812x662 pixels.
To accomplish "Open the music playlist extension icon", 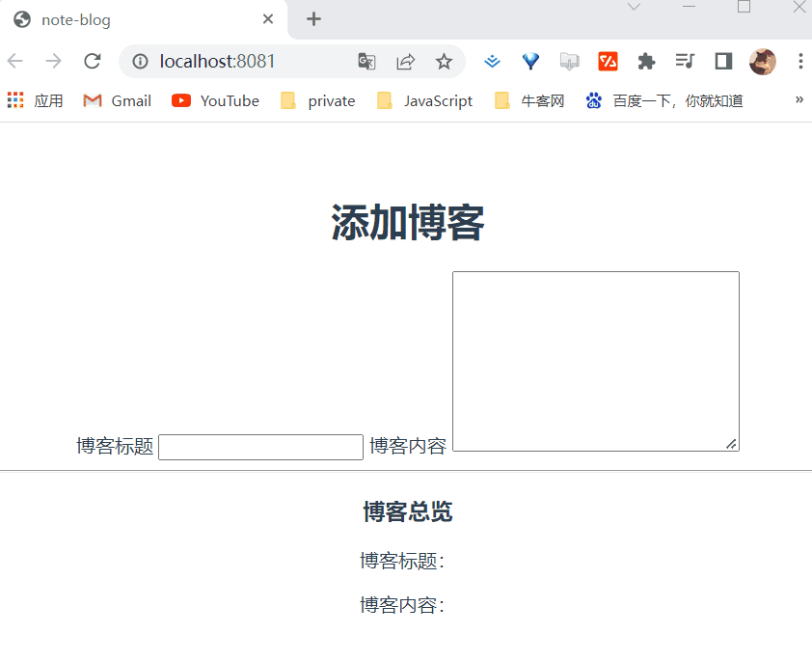I will point(685,61).
